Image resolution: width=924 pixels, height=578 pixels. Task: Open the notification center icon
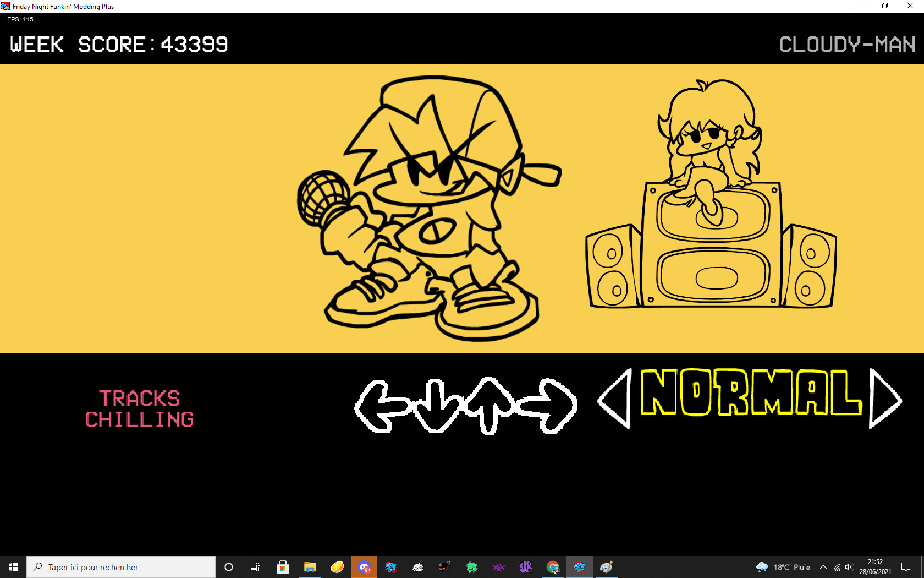(906, 567)
